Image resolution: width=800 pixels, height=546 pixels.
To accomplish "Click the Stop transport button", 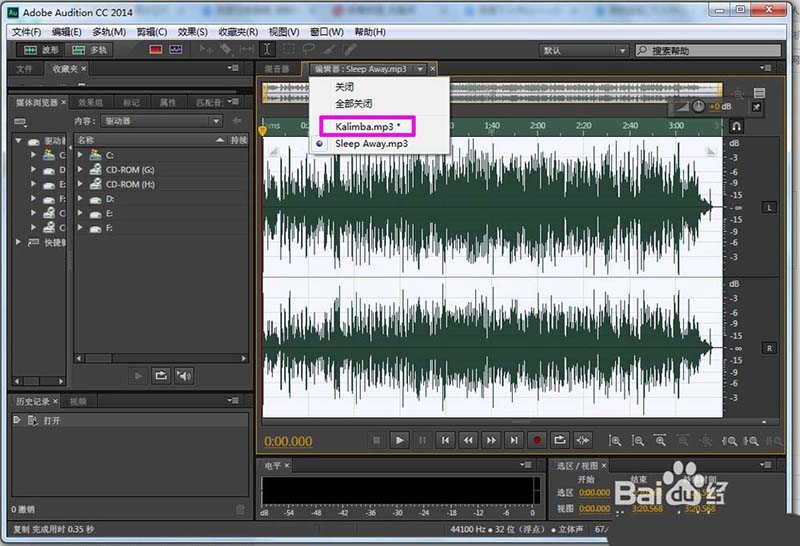I will point(377,440).
